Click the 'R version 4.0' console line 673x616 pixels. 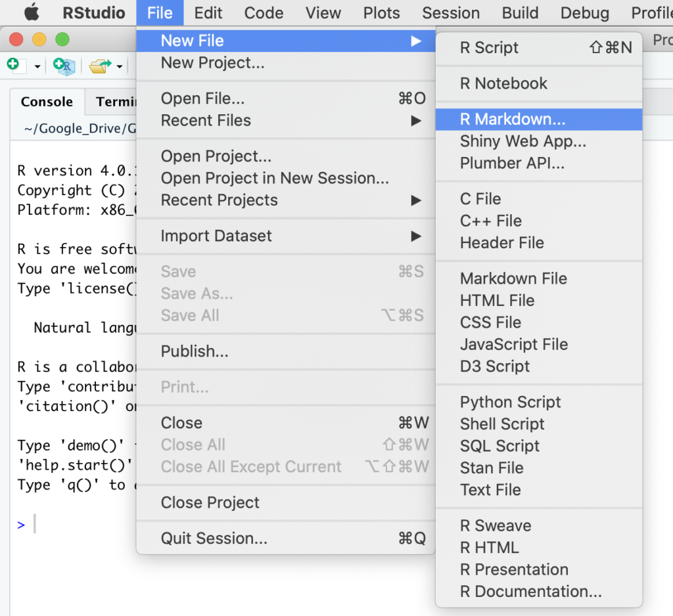pos(77,171)
